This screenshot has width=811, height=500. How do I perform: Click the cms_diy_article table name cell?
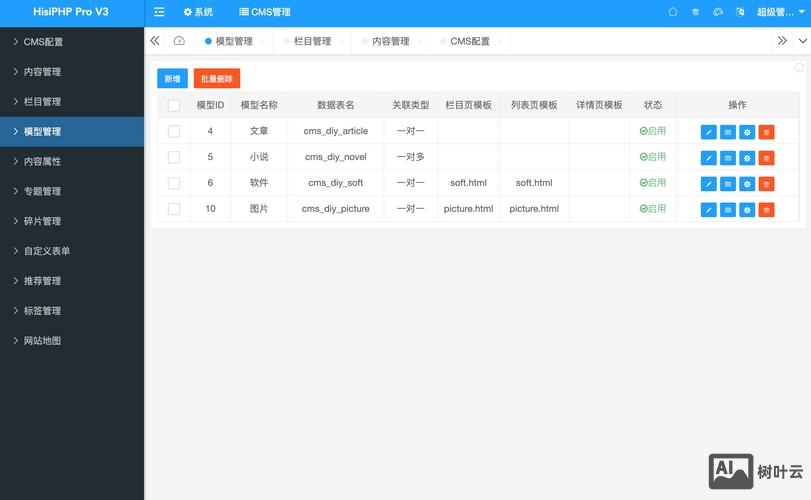pyautogui.click(x=336, y=131)
